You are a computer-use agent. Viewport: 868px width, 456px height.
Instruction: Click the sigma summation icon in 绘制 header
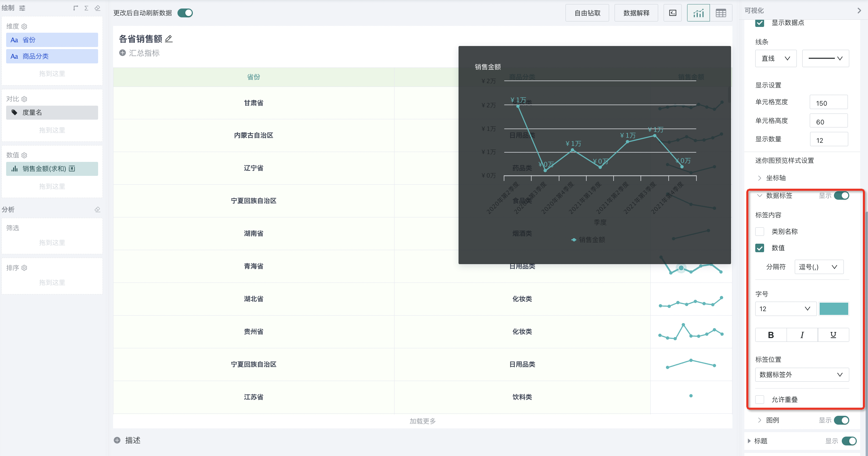[87, 8]
